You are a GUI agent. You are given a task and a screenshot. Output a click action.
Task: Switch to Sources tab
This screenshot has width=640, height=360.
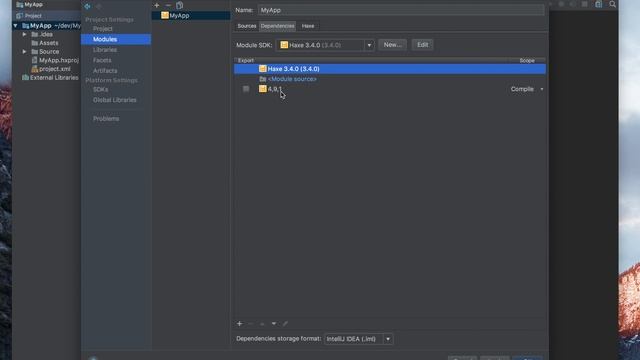tap(247, 26)
